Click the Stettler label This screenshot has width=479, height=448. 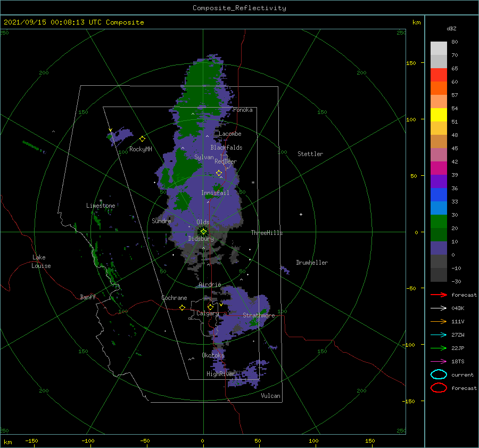click(x=310, y=154)
